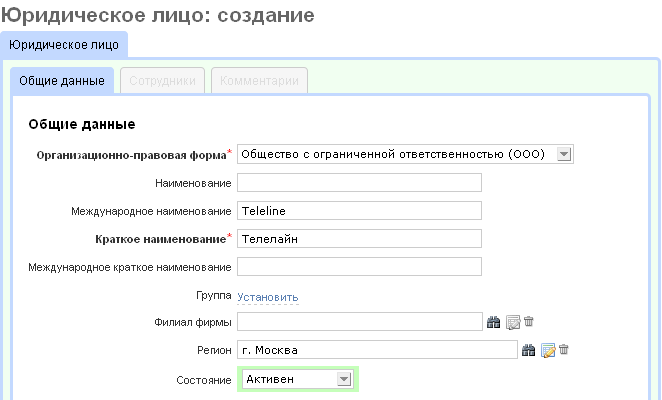Screen dimensions: 662x400
Task: Click the Филиал фирмы input field
Action: 360,322
